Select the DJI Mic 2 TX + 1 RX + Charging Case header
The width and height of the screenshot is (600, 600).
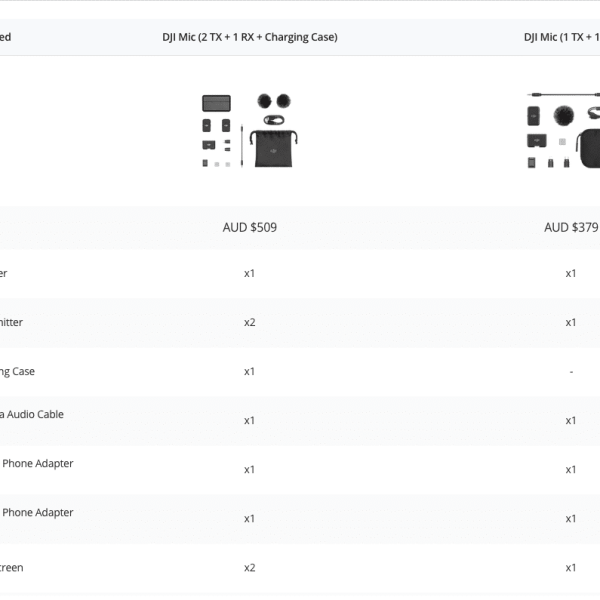(x=250, y=37)
